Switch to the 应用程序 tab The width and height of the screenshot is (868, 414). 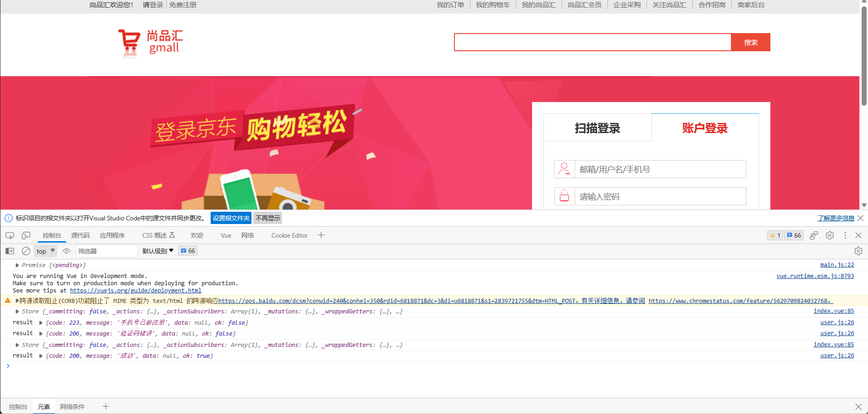click(x=112, y=235)
